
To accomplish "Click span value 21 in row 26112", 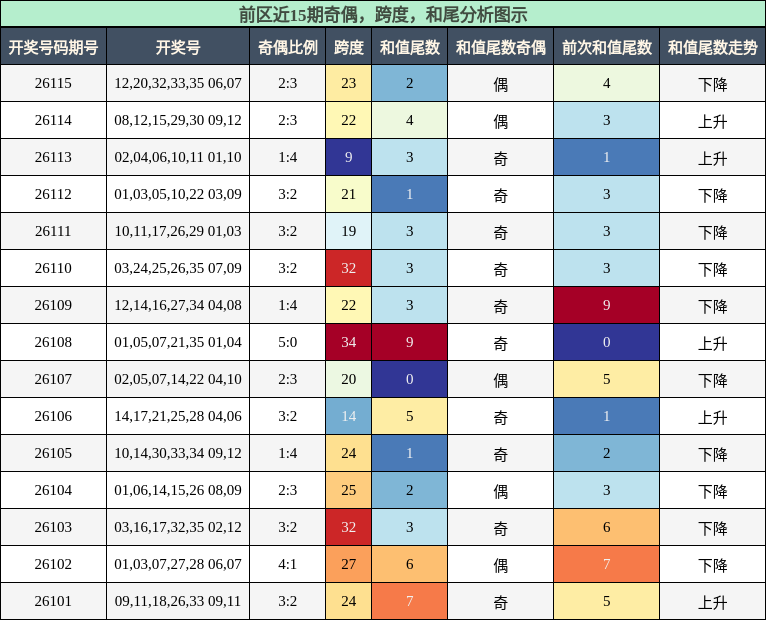I will [x=348, y=194].
